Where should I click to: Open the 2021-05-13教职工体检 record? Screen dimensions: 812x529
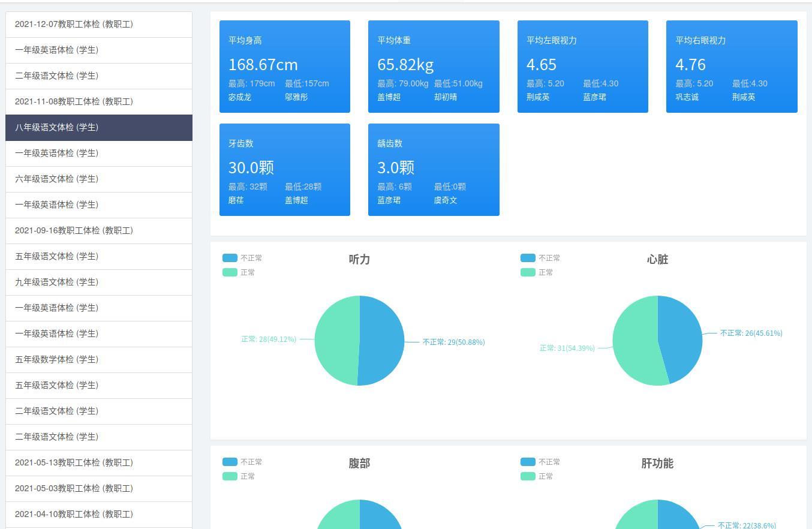(99, 463)
